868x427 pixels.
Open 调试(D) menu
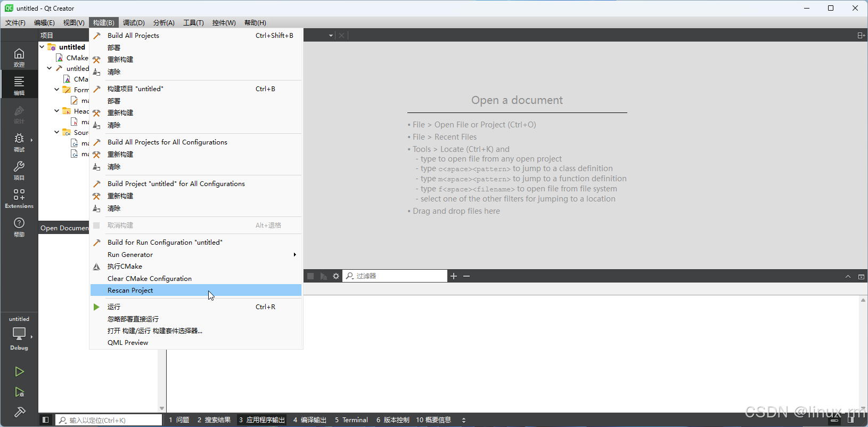click(134, 22)
